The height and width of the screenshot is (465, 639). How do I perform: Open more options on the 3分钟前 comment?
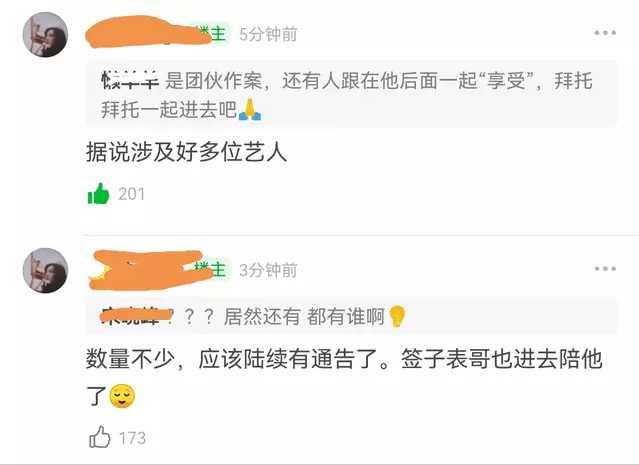click(x=605, y=269)
